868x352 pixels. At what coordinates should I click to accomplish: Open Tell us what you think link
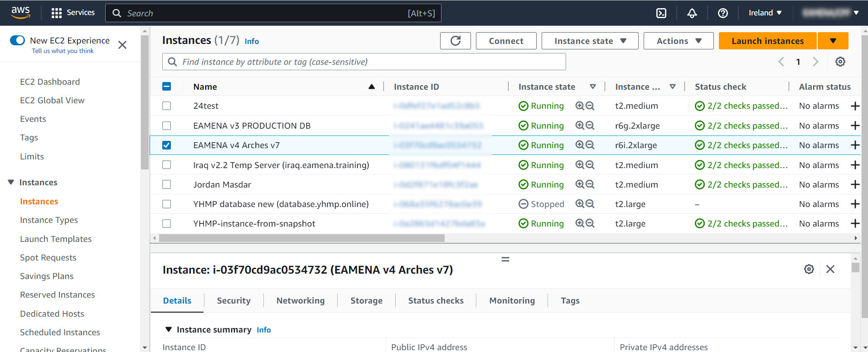coord(63,51)
